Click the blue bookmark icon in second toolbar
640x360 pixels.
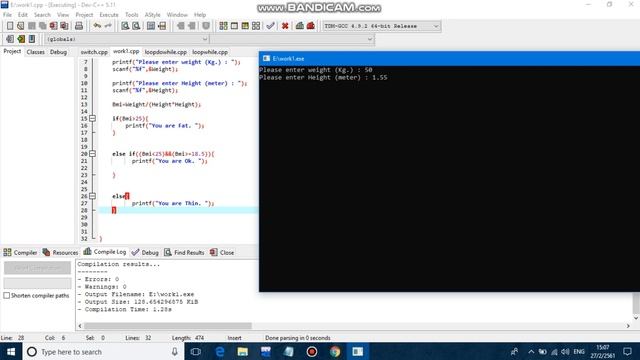pos(32,39)
